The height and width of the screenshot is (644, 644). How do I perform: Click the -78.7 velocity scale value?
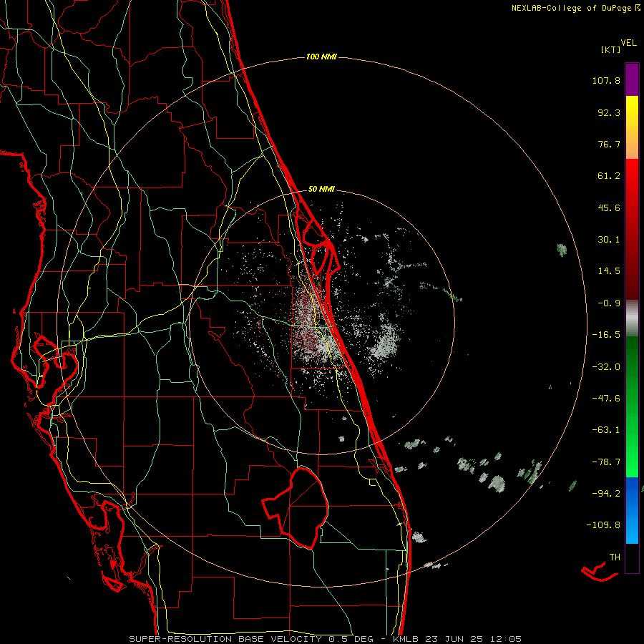606,462
